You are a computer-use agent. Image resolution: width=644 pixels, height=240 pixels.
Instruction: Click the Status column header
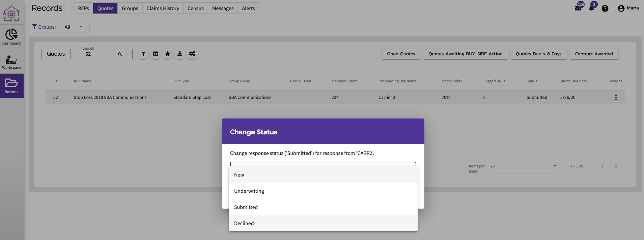coord(532,81)
